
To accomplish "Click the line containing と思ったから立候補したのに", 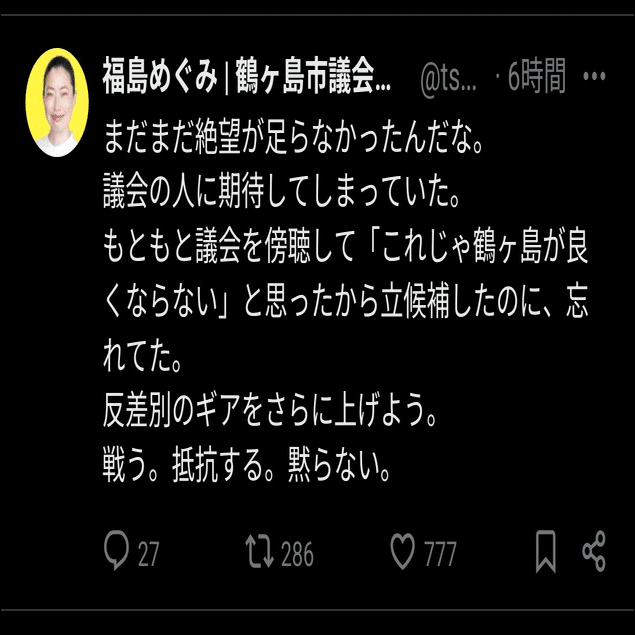I will (x=345, y=303).
